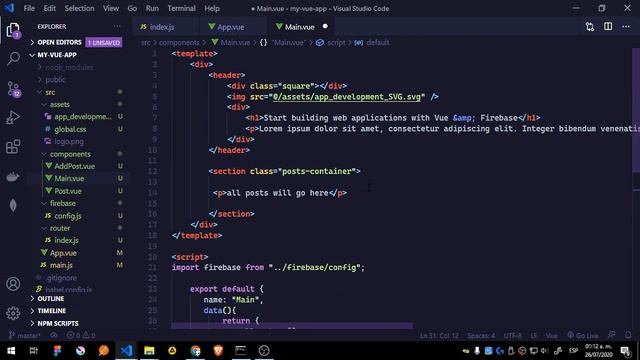
Task: Open Windows Start menu
Action: pos(11,351)
